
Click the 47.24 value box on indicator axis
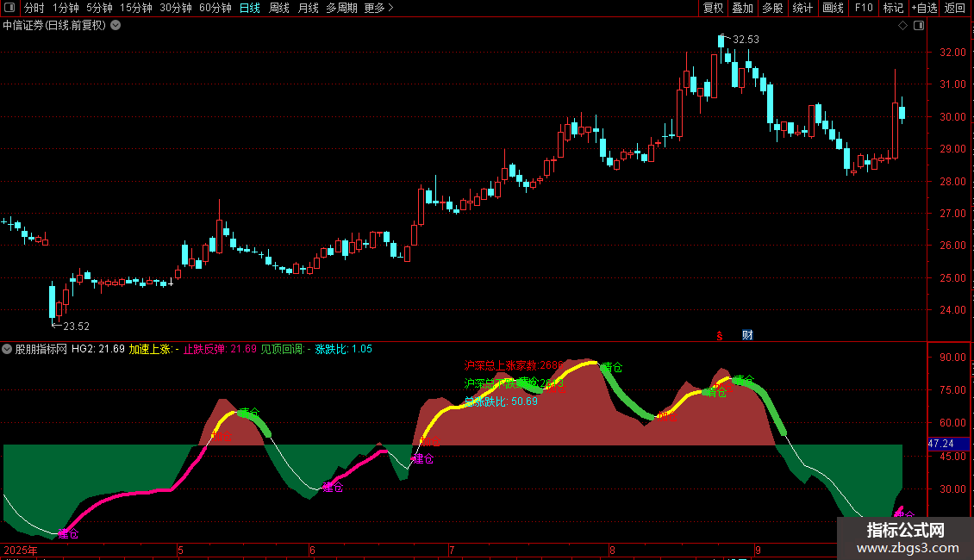(948, 444)
